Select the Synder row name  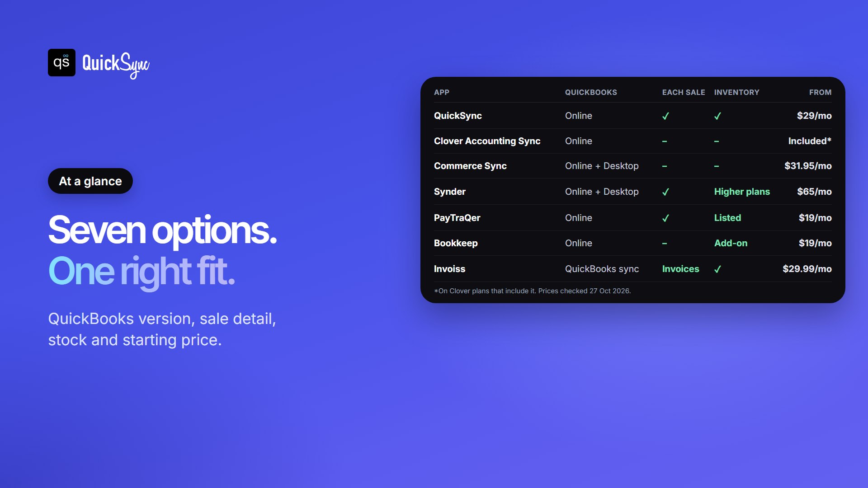coord(450,192)
